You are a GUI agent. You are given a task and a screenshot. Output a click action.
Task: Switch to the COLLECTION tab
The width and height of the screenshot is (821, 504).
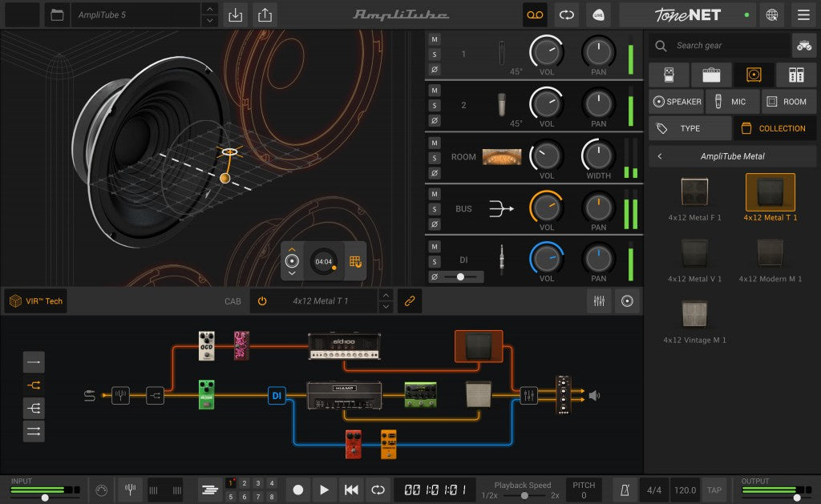coord(774,127)
